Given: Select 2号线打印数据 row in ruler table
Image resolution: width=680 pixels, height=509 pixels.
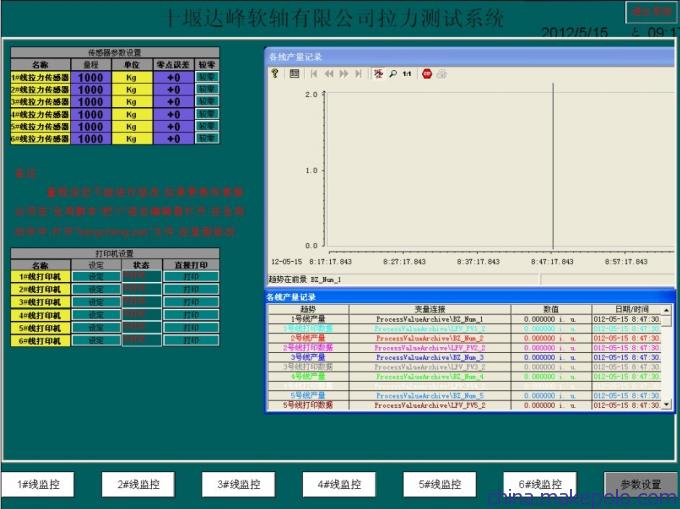Looking at the screenshot, I should pos(465,348).
